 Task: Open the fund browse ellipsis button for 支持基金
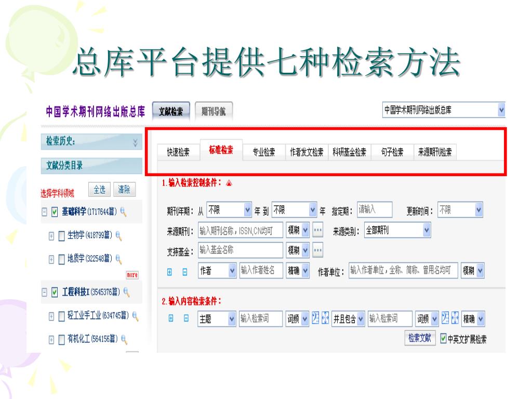tap(317, 250)
